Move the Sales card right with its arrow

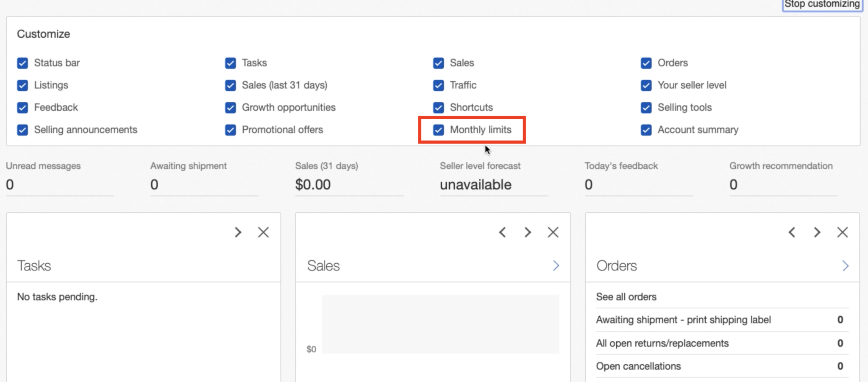528,232
